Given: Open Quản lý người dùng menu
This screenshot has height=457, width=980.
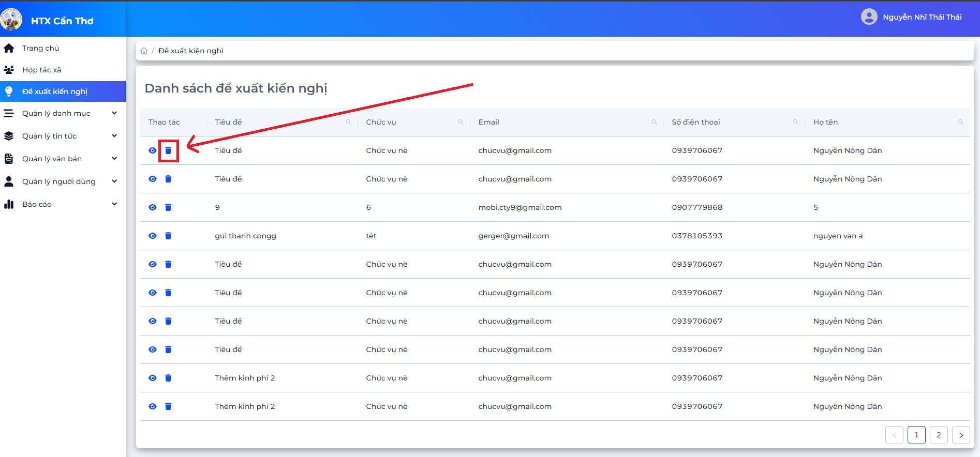Looking at the screenshot, I should click(63, 181).
